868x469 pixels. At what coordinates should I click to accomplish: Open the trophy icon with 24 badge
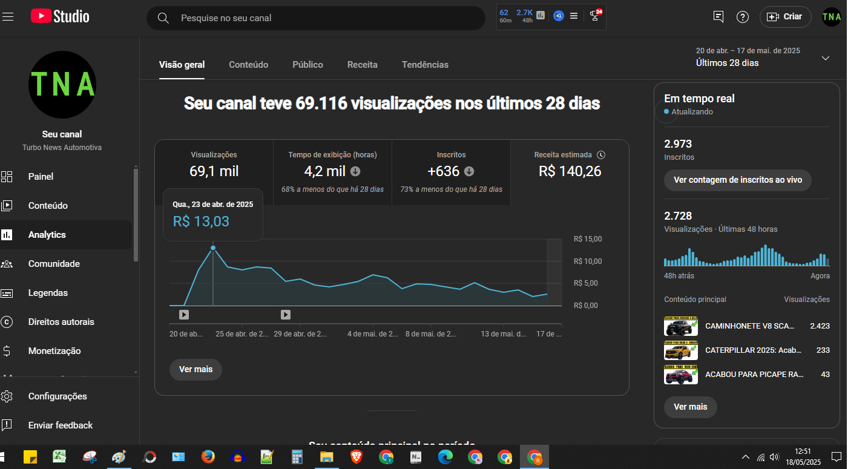pyautogui.click(x=596, y=16)
